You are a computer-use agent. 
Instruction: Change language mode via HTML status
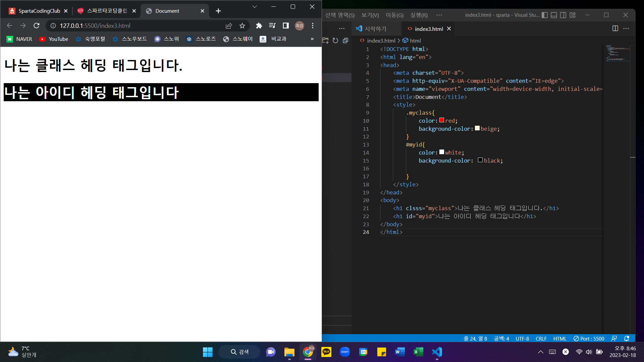(x=560, y=339)
